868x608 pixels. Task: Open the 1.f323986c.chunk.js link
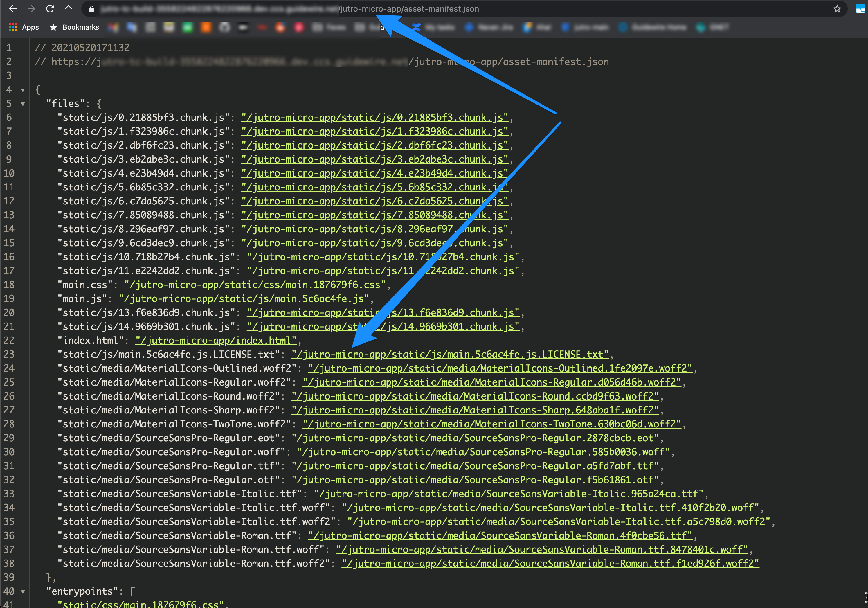375,132
